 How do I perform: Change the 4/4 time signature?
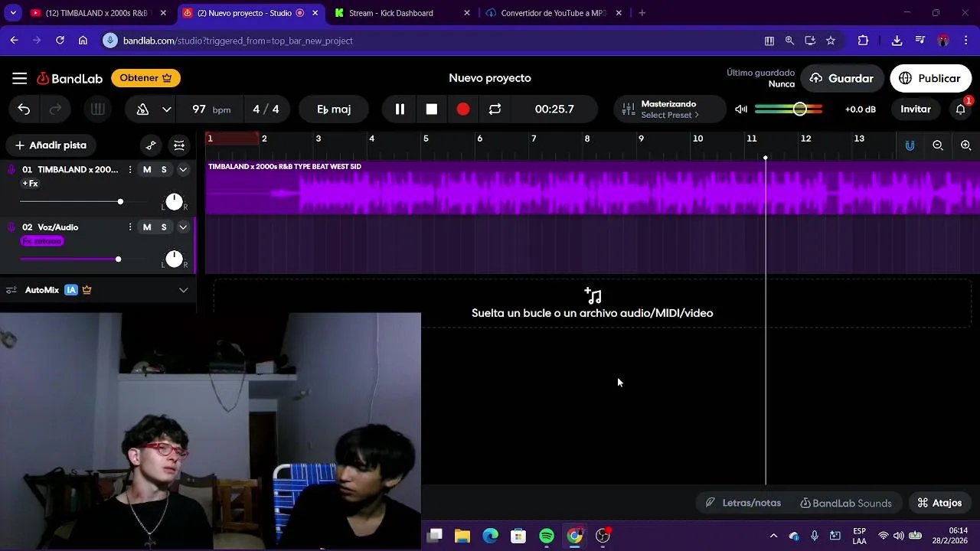click(x=266, y=109)
